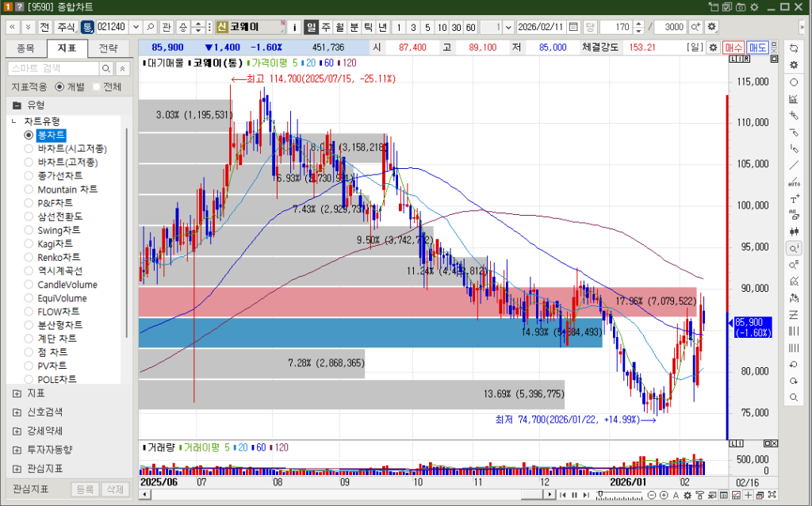
Task: Click the chart-line layout icon in bottom bar
Action: [x=736, y=495]
